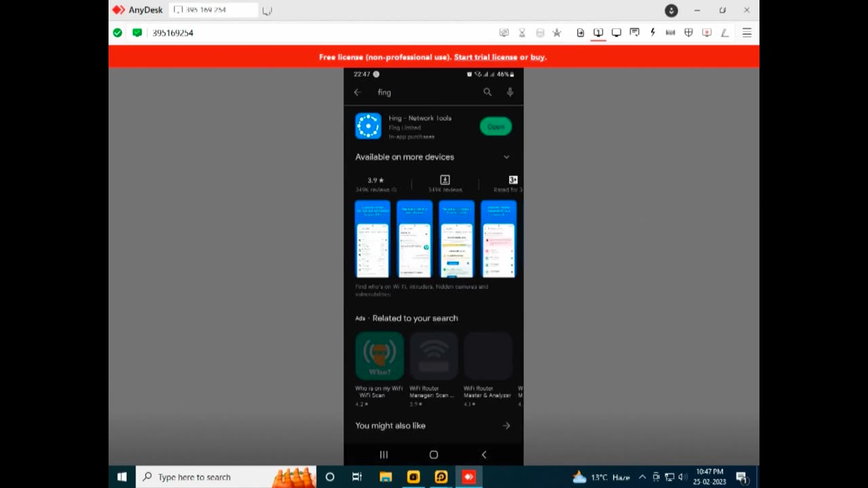Tap the fing search text field
Screen dimensions: 868x488
tap(384, 92)
